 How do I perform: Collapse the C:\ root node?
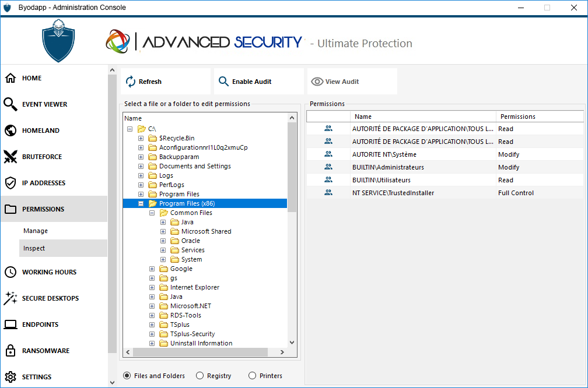click(x=129, y=129)
